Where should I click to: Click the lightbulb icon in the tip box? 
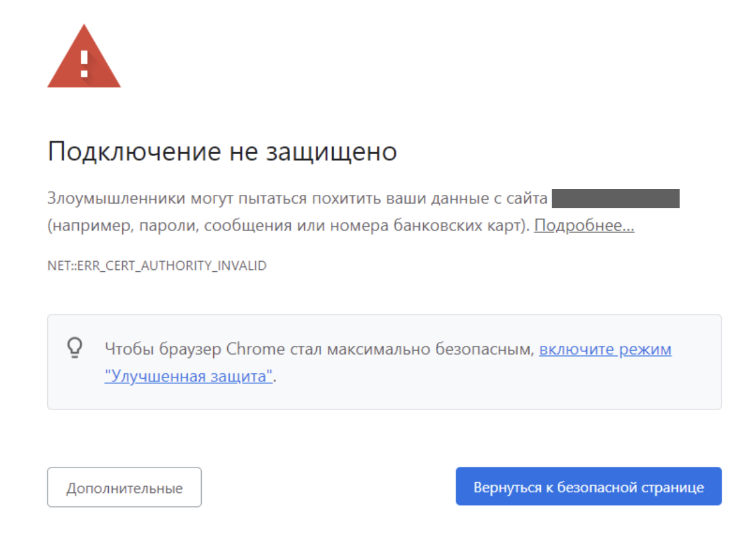coord(75,348)
